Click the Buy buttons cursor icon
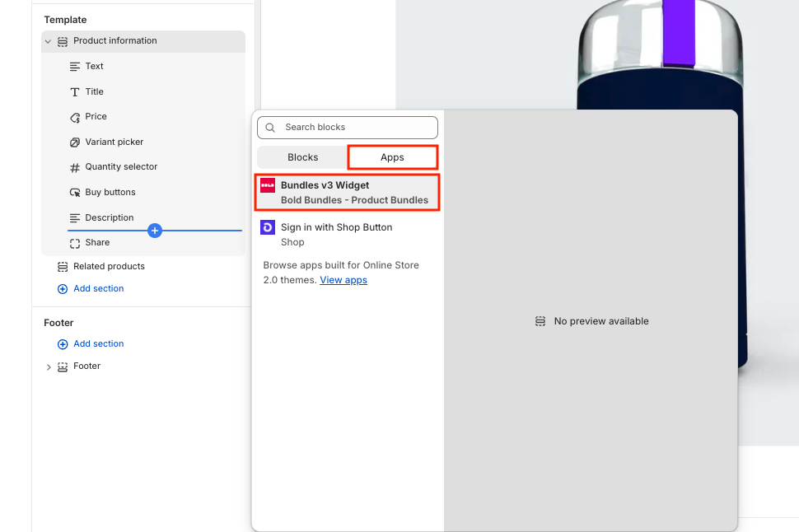The height and width of the screenshot is (532, 799). tap(75, 193)
